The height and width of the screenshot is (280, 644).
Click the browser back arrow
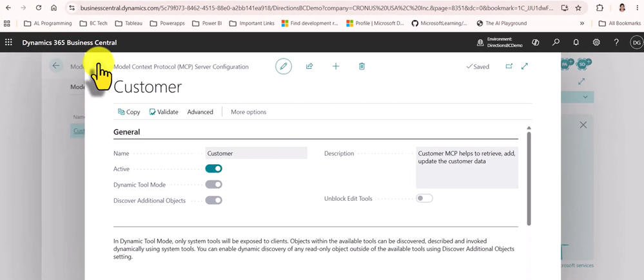pos(8,8)
